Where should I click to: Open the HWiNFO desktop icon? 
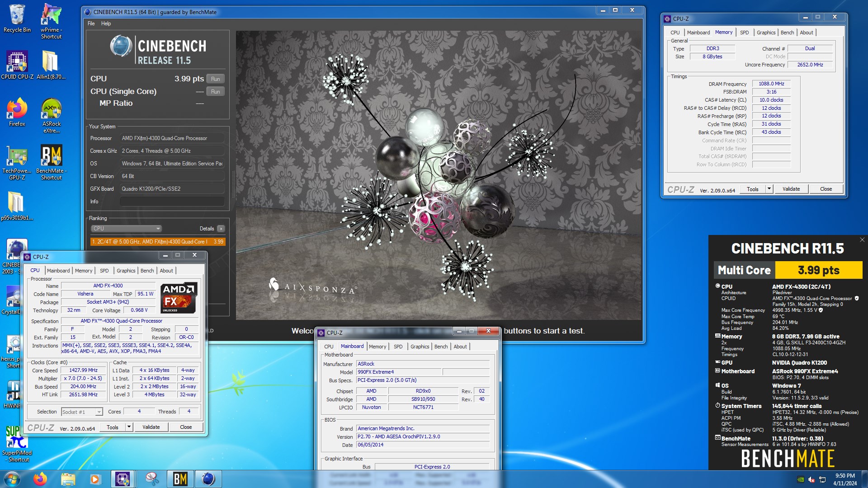tap(13, 394)
